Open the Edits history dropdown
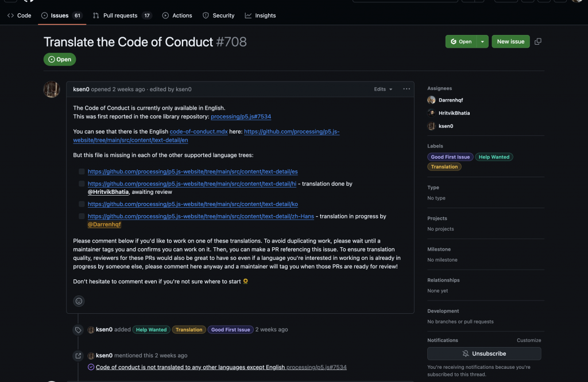 coord(383,89)
